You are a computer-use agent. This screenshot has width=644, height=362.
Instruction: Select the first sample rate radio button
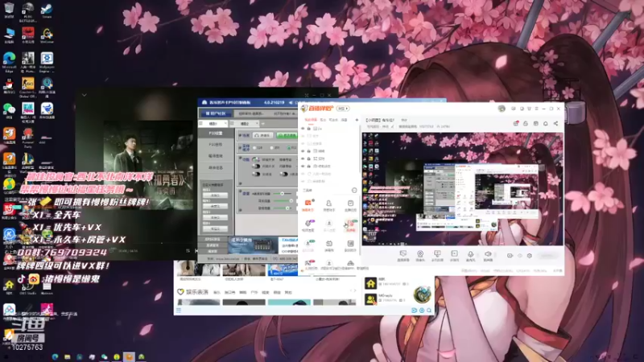pyautogui.click(x=254, y=147)
